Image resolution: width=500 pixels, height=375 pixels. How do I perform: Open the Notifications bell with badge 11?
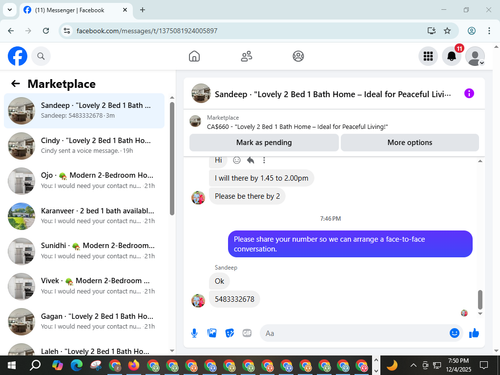coord(452,56)
